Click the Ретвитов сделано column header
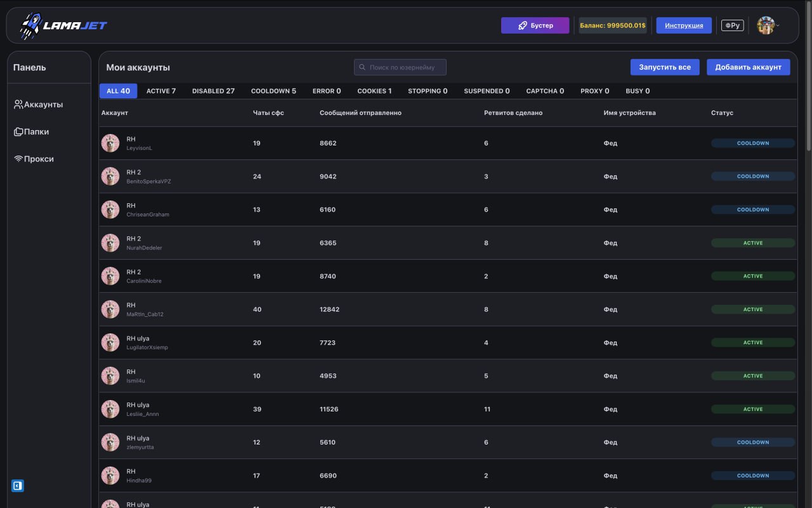Viewport: 812px width, 508px height. (513, 112)
